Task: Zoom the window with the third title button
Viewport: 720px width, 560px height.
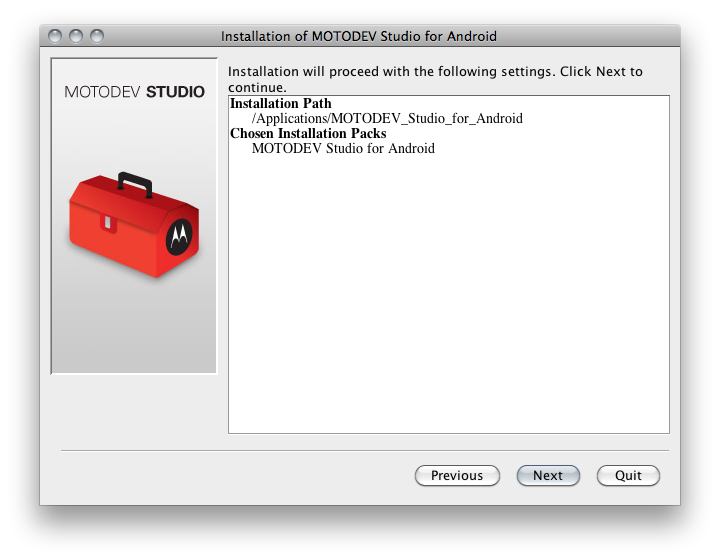Action: 97,36
